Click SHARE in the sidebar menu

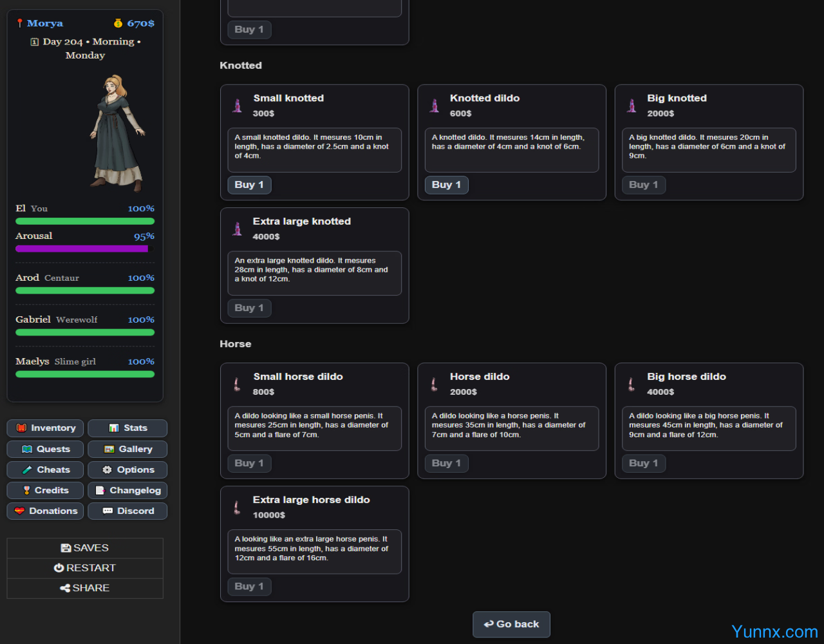(85, 588)
